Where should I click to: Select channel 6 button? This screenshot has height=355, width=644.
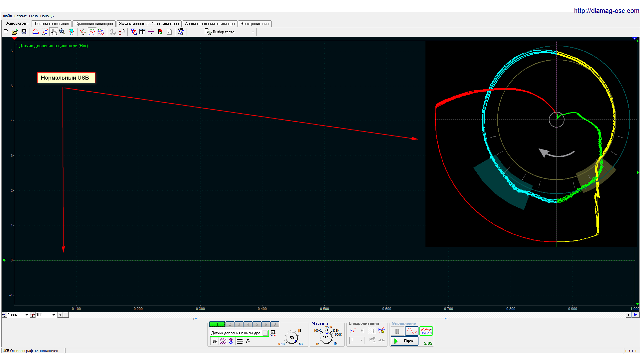(x=266, y=324)
